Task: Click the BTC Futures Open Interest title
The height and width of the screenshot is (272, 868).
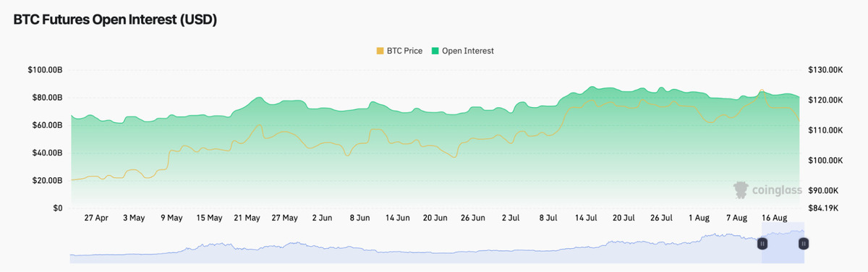Action: tap(116, 20)
